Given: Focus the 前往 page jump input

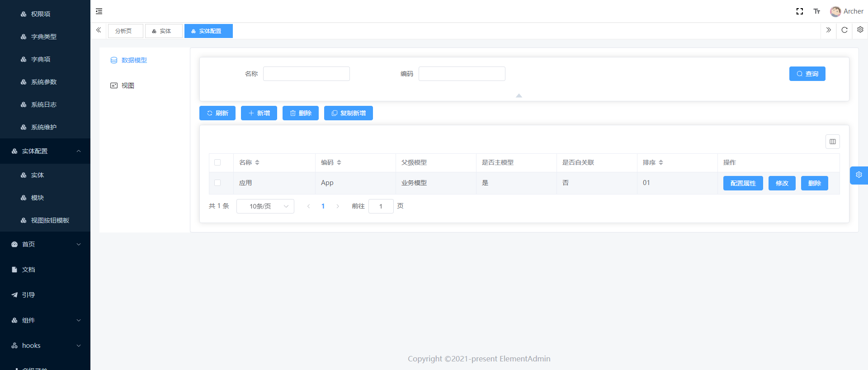Looking at the screenshot, I should pos(381,206).
